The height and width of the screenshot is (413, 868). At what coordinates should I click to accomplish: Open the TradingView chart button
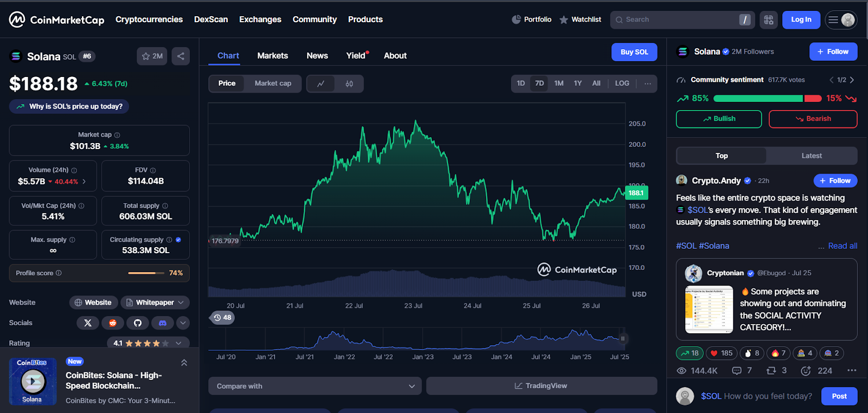541,386
